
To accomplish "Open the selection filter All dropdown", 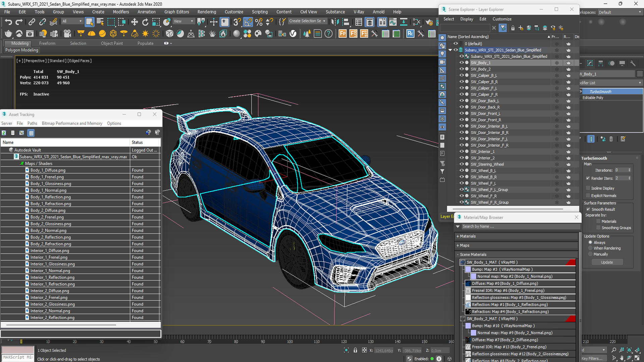I will [72, 21].
